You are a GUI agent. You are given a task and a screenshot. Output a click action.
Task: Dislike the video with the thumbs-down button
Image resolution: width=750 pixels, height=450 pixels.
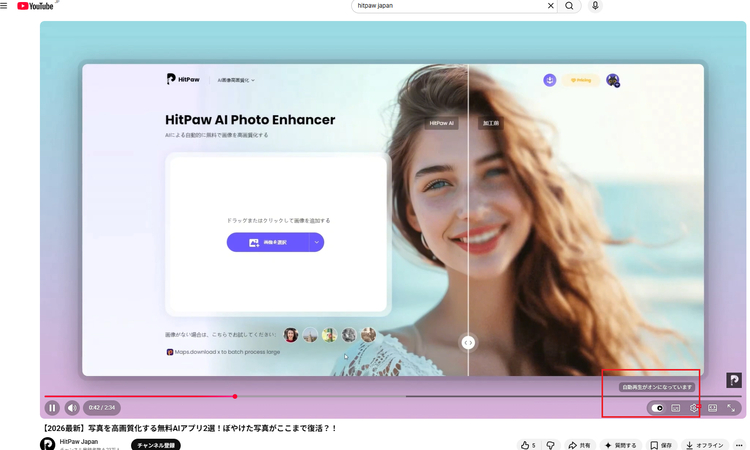pyautogui.click(x=551, y=445)
